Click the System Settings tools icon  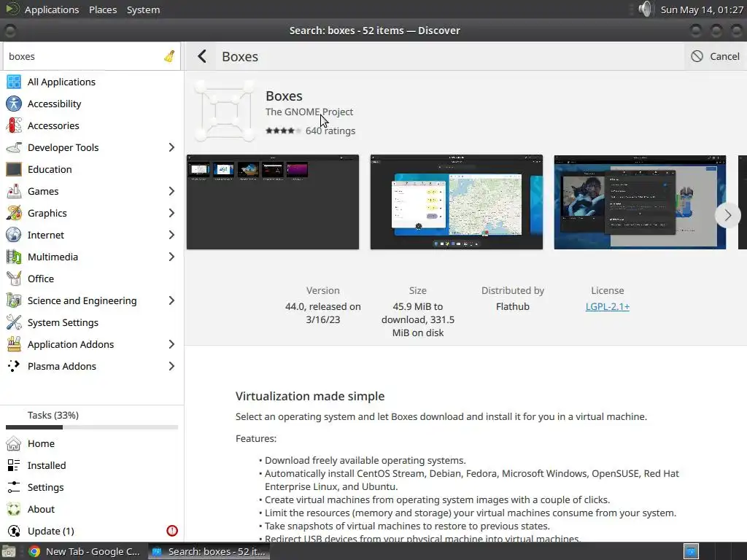coord(14,323)
